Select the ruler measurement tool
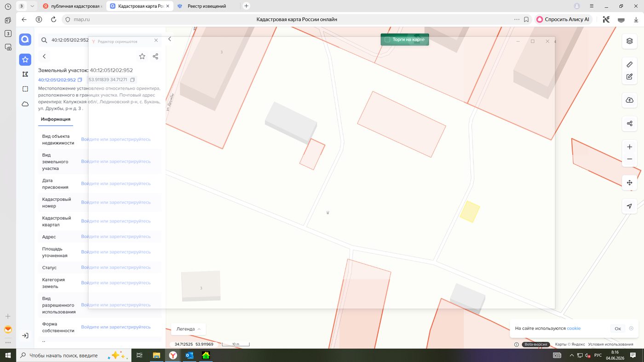This screenshot has width=644, height=362. pyautogui.click(x=629, y=64)
